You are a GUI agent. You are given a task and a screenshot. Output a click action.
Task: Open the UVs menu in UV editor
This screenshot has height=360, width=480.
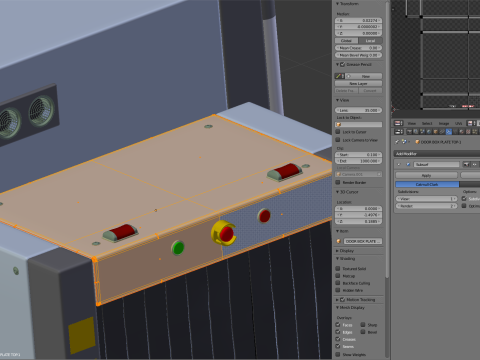458,123
